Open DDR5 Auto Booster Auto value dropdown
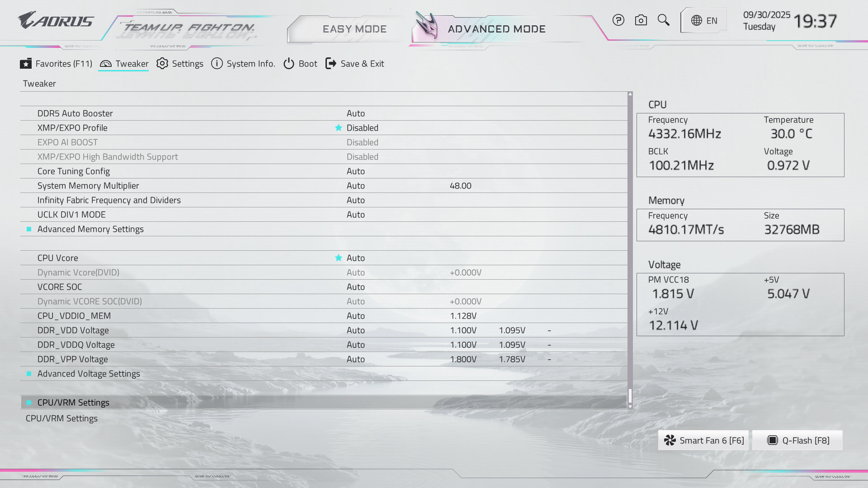Screen dimensions: 868x488 [x=356, y=113]
